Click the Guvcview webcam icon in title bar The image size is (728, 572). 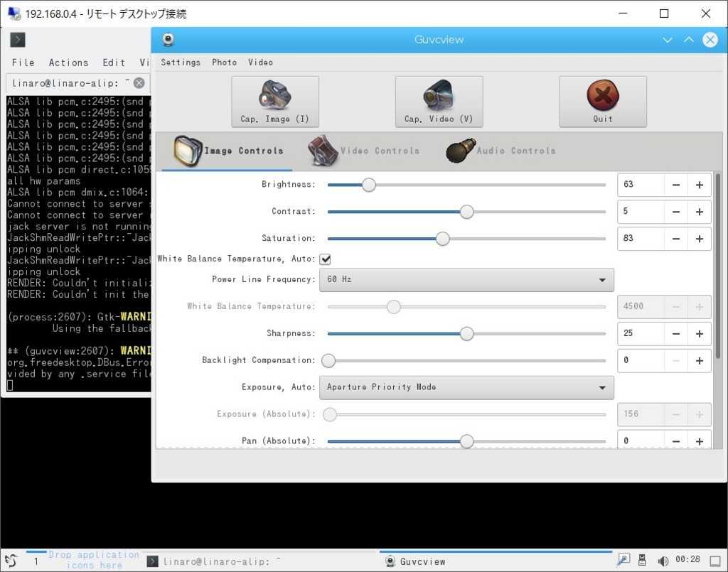click(x=168, y=39)
